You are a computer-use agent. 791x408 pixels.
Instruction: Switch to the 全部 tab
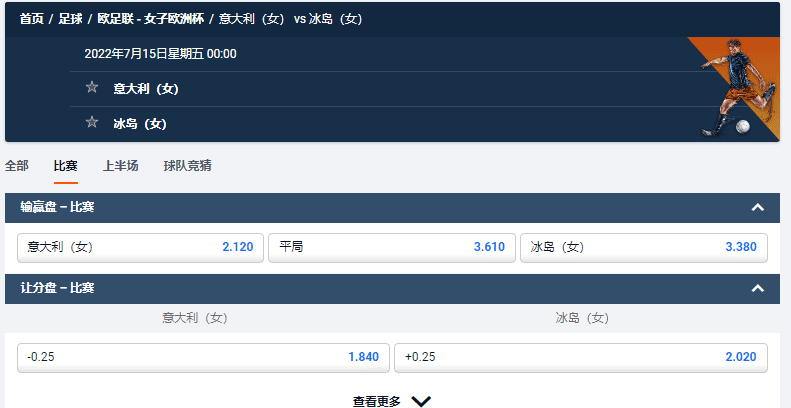[17, 166]
